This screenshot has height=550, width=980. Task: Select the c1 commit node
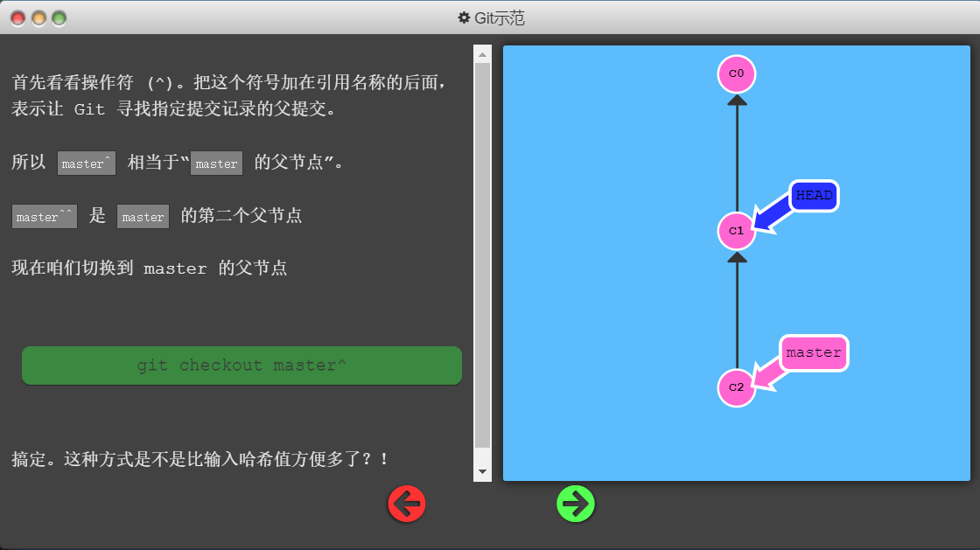coord(736,231)
